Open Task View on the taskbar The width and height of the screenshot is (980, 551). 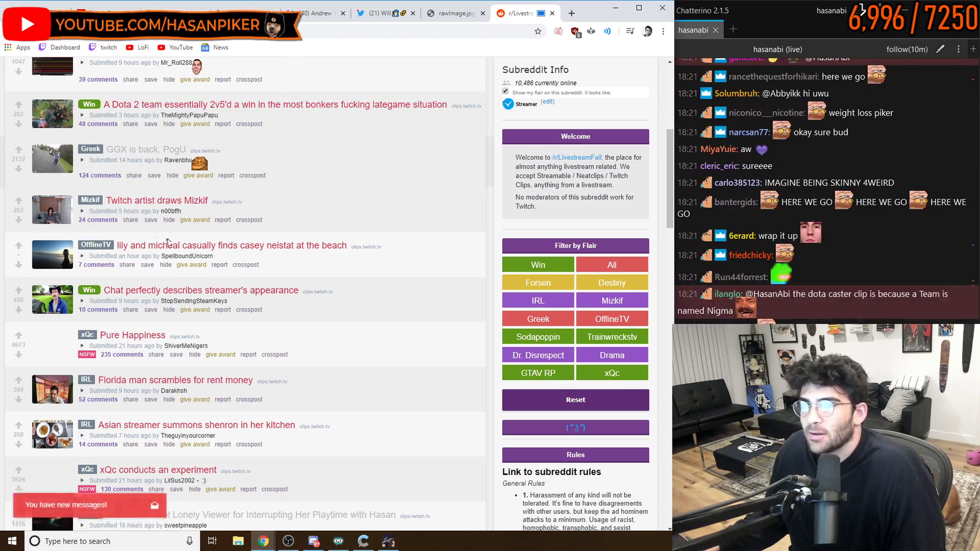(x=212, y=541)
